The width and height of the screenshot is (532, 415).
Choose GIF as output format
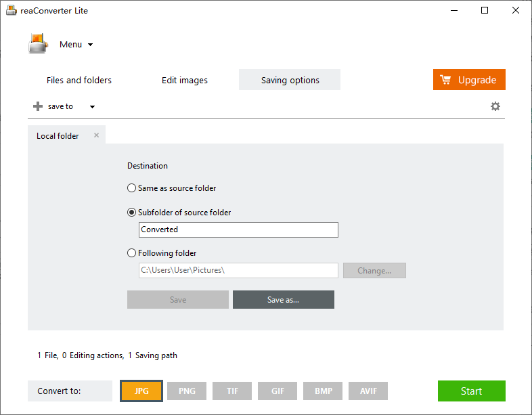coord(278,391)
